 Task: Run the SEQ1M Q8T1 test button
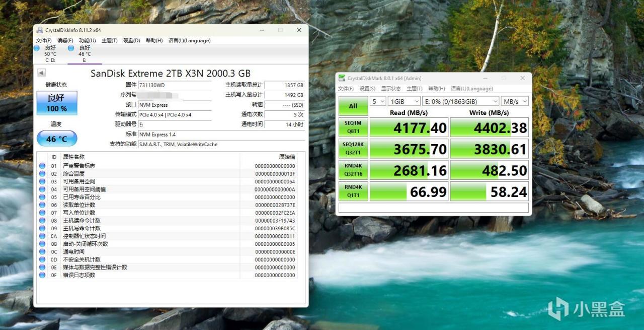pyautogui.click(x=353, y=127)
